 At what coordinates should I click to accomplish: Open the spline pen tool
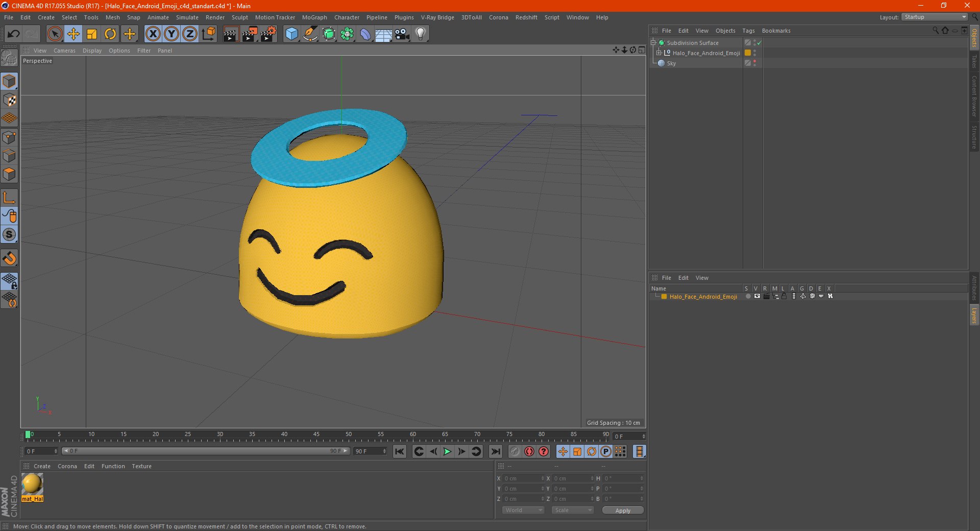pyautogui.click(x=310, y=34)
